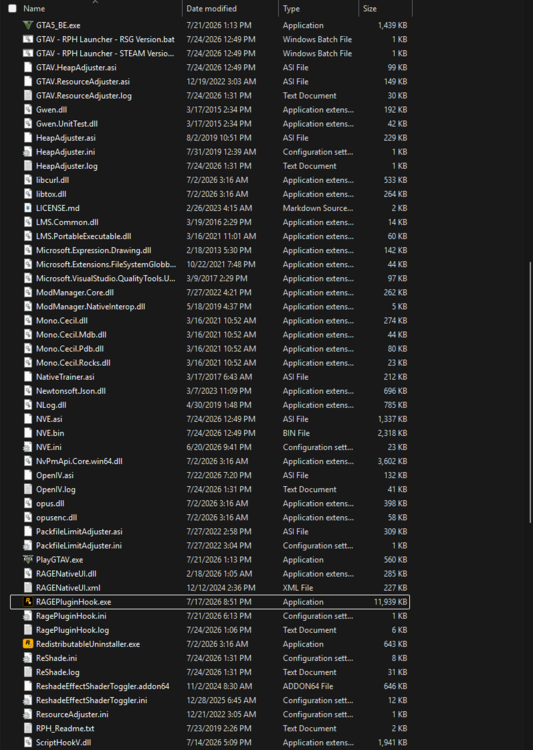The image size is (533, 750).
Task: Click the NVE.bin file icon
Action: [x=28, y=433]
